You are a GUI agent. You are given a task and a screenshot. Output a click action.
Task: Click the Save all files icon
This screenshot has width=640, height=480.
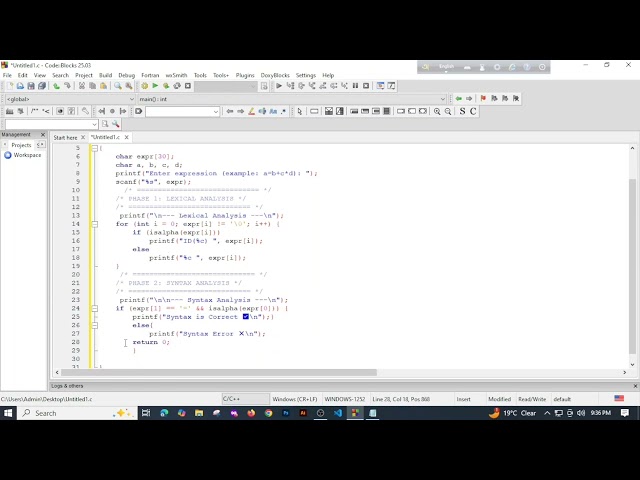[x=42, y=86]
